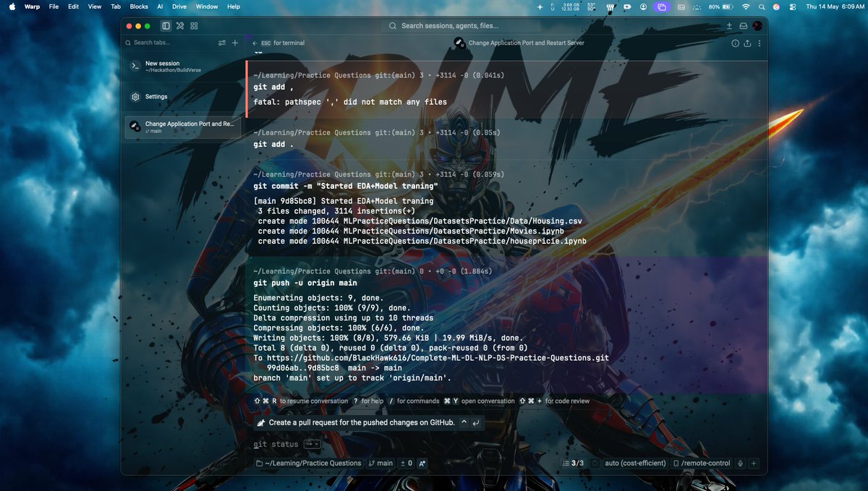Screen dimensions: 868x491
Task: Click the Wi-Fi icon in menu bar
Action: (x=746, y=7)
